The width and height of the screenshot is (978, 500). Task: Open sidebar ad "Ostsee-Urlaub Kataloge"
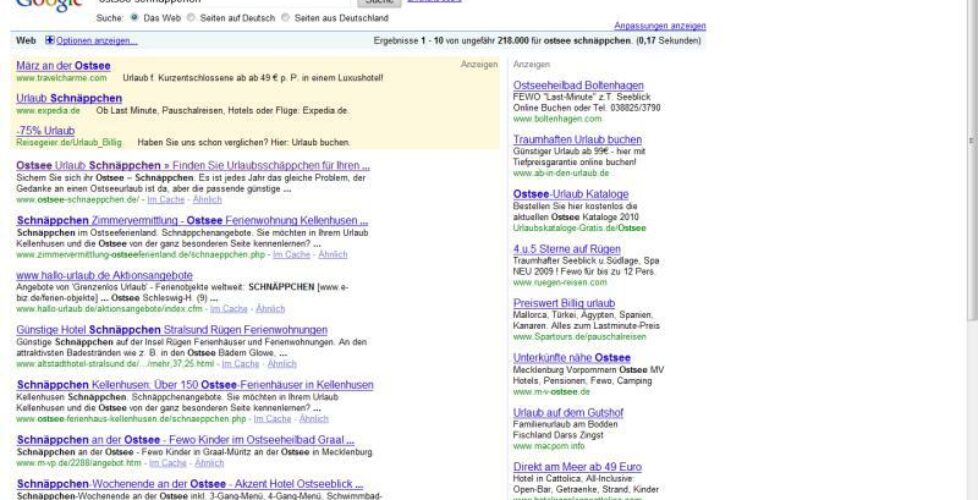point(571,195)
